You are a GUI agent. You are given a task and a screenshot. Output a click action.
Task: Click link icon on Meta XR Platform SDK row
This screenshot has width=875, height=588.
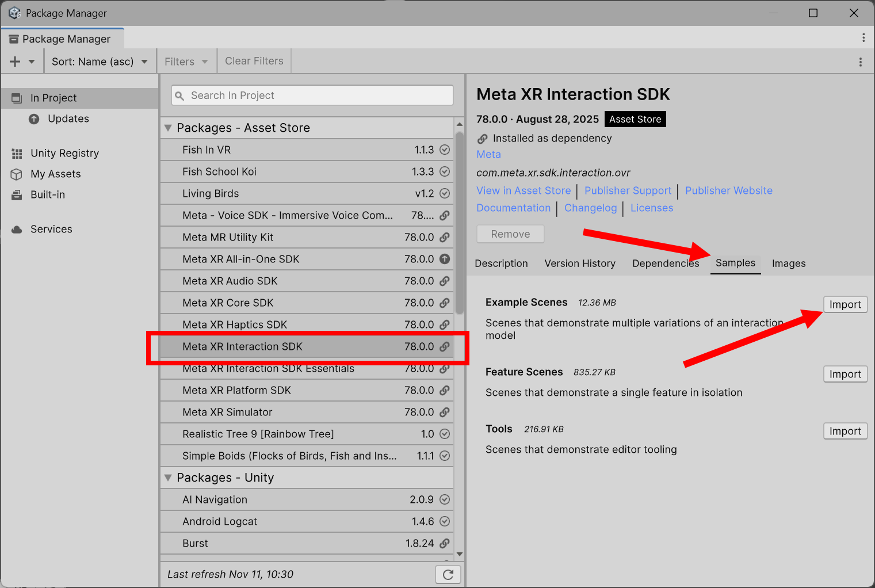pos(445,390)
